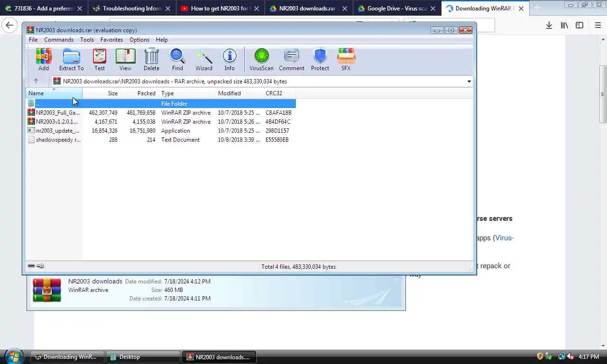The image size is (607, 364).
Task: Click the Add toolbar icon in WinRAR
Action: pos(44,60)
